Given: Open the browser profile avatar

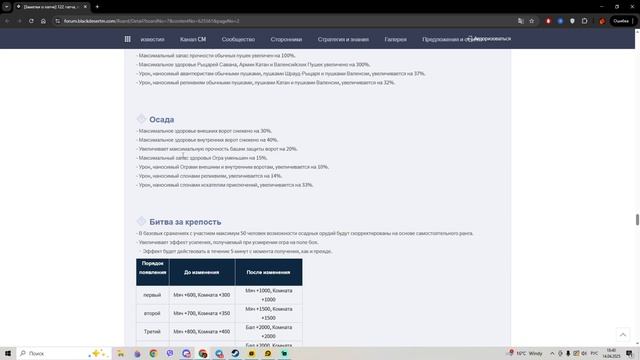Looking at the screenshot, I should click(x=602, y=21).
